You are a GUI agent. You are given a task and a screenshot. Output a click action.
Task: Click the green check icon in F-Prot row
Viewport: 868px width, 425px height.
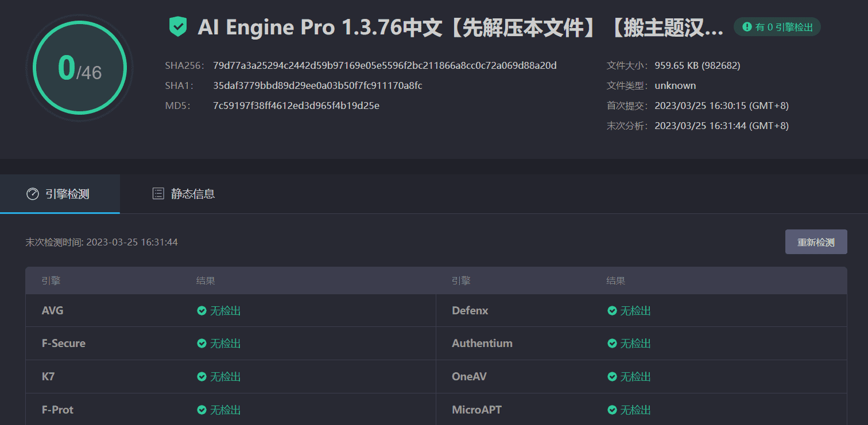(x=201, y=410)
